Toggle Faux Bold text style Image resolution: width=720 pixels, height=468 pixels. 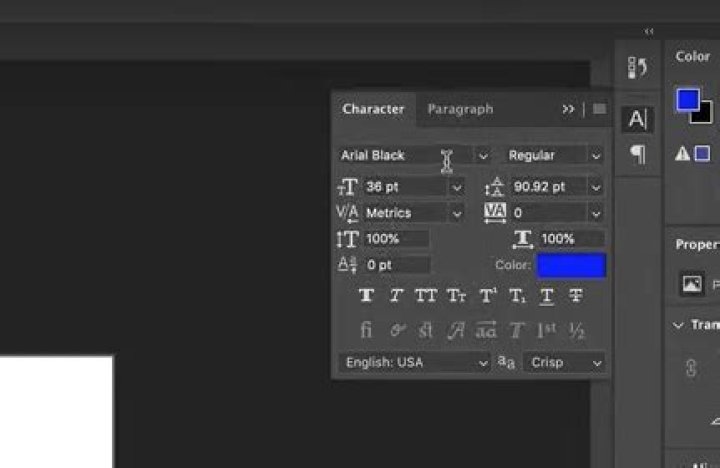(x=366, y=296)
